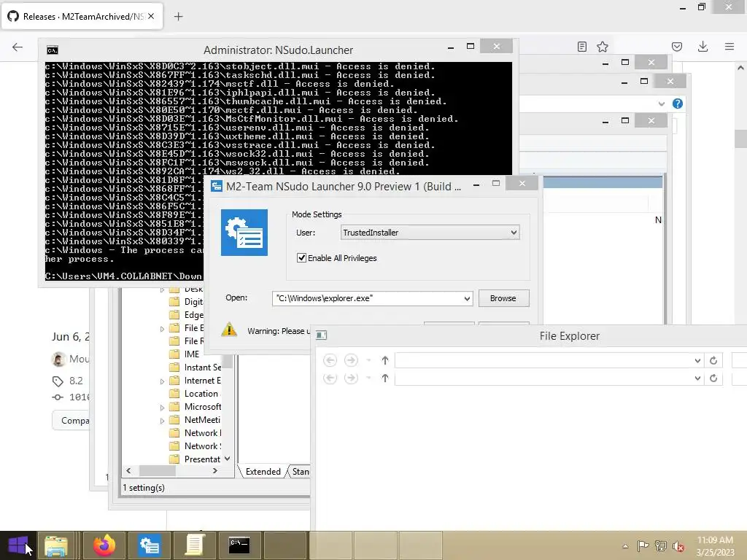The image size is (747, 560).
Task: Toggle Enable All Privileges checkbox
Action: [x=301, y=258]
